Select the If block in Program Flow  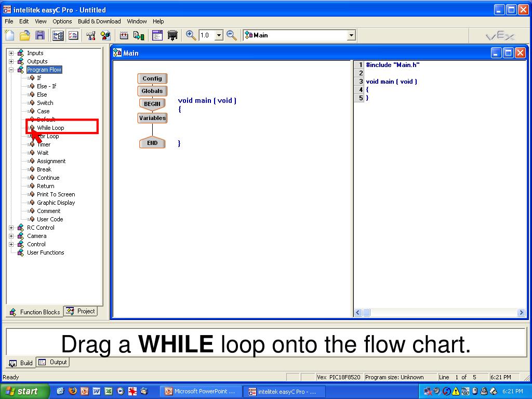click(x=38, y=78)
